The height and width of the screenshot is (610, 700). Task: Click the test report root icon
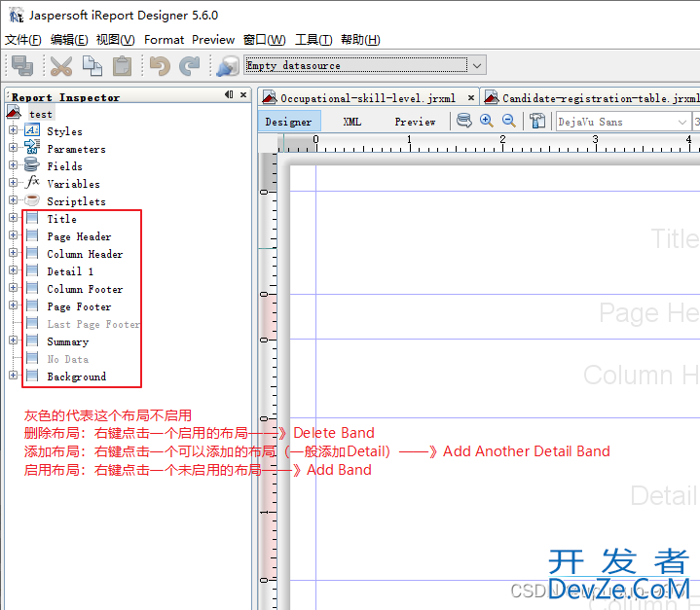coord(14,113)
